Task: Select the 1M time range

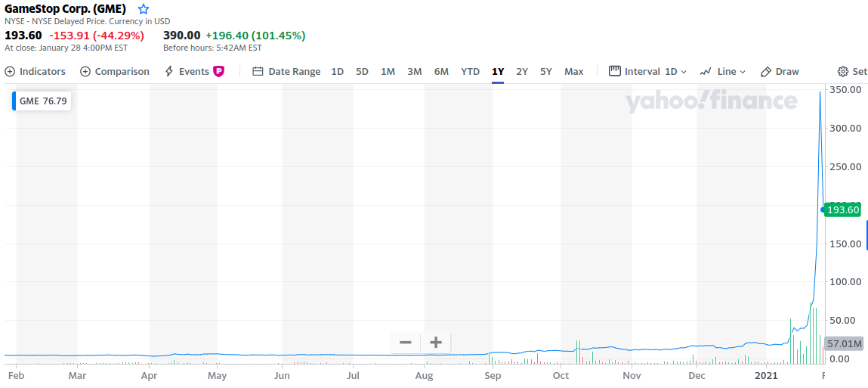Action: point(388,72)
